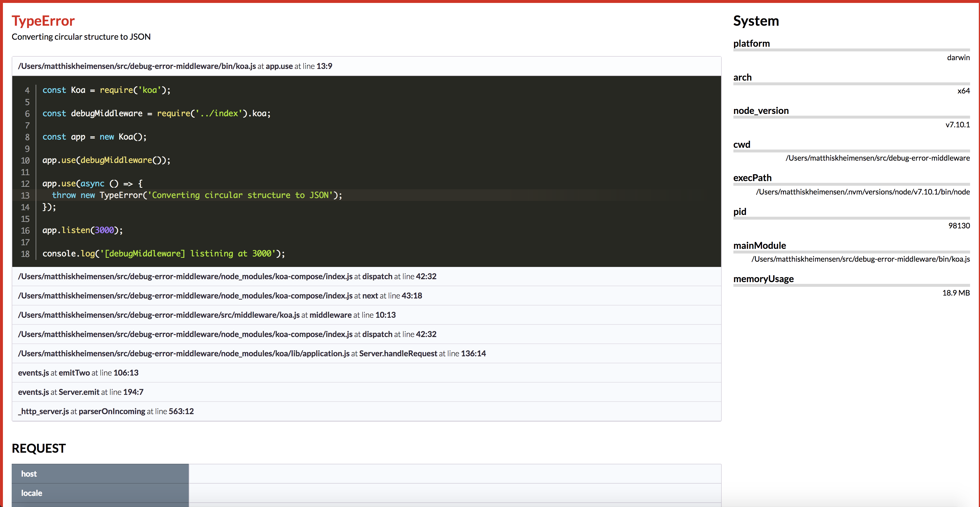Open the events.js emitTwo stack frame

[x=78, y=373]
